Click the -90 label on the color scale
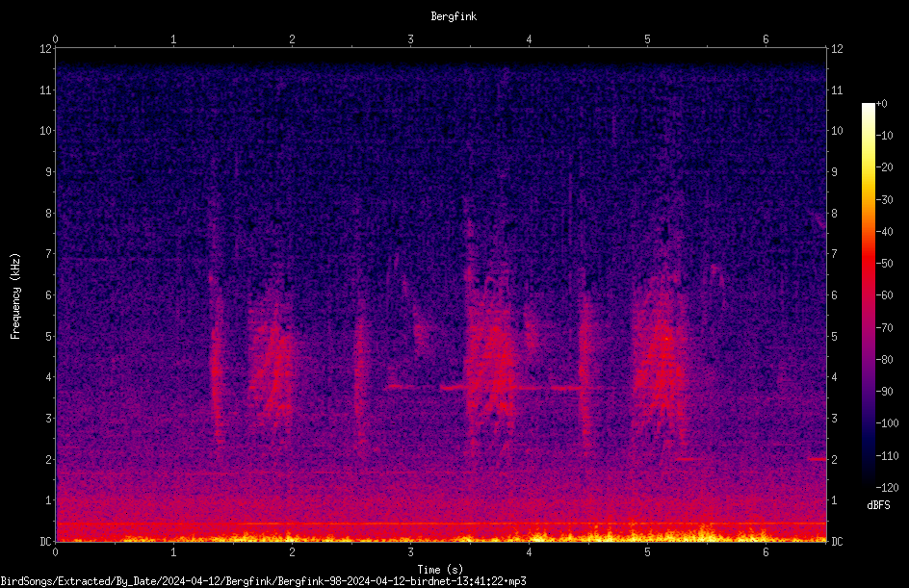 (884, 391)
